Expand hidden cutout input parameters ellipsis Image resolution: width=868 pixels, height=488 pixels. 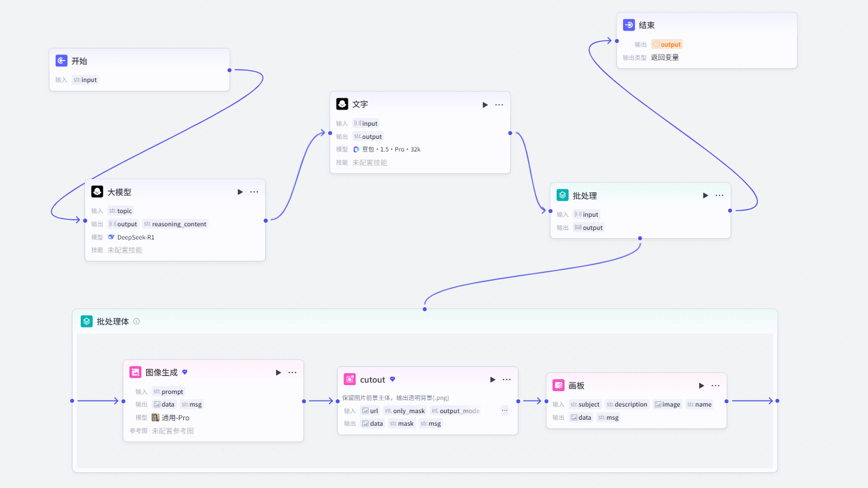point(505,411)
